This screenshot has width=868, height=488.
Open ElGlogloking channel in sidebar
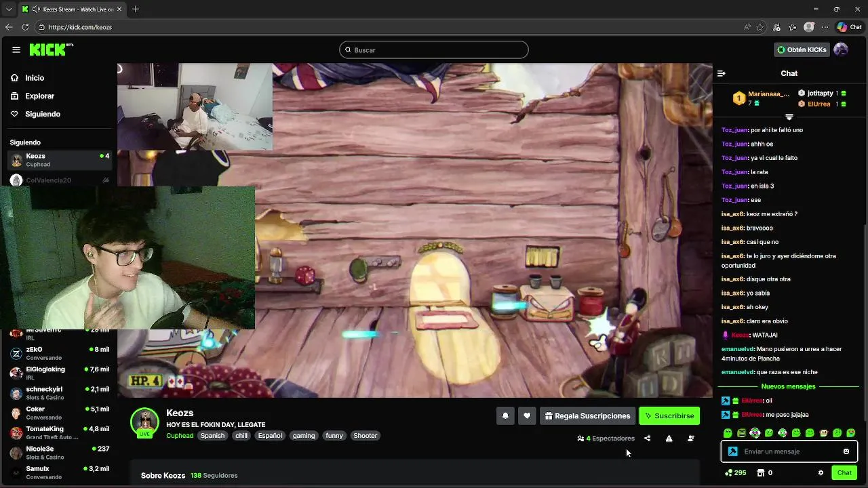(x=60, y=373)
